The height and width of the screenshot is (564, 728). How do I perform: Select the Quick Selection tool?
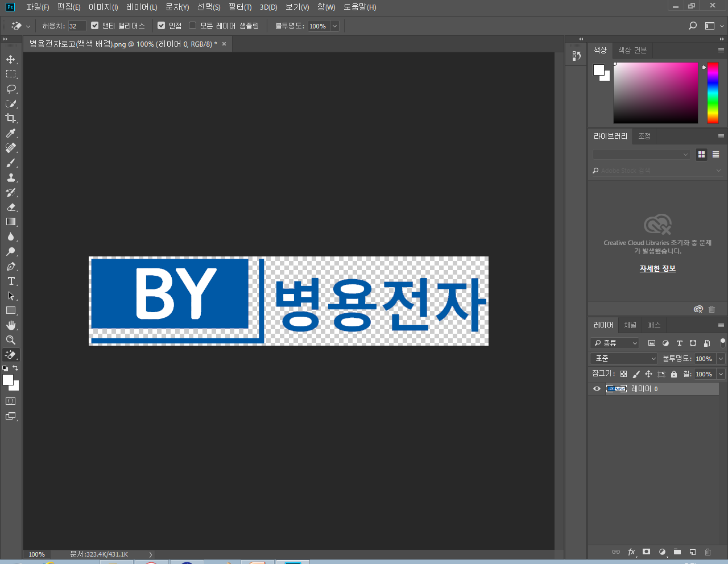(x=11, y=103)
